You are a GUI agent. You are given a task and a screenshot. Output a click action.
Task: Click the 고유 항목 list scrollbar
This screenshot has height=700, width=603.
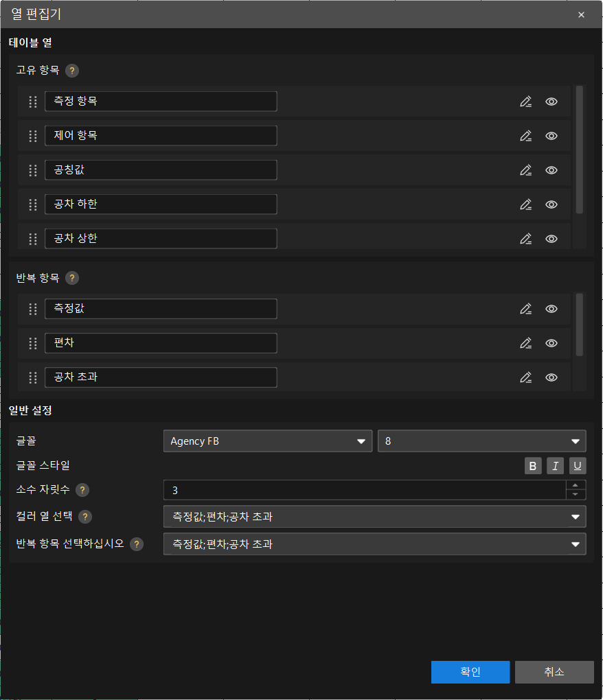pos(580,150)
